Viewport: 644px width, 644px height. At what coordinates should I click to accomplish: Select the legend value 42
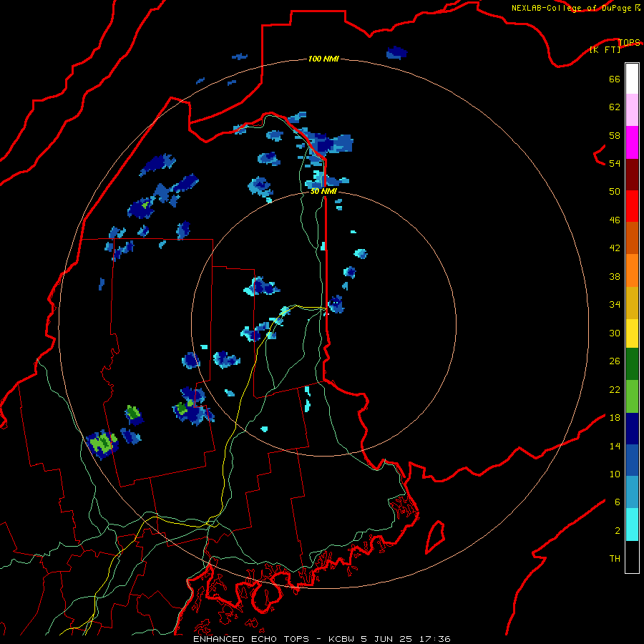click(615, 248)
